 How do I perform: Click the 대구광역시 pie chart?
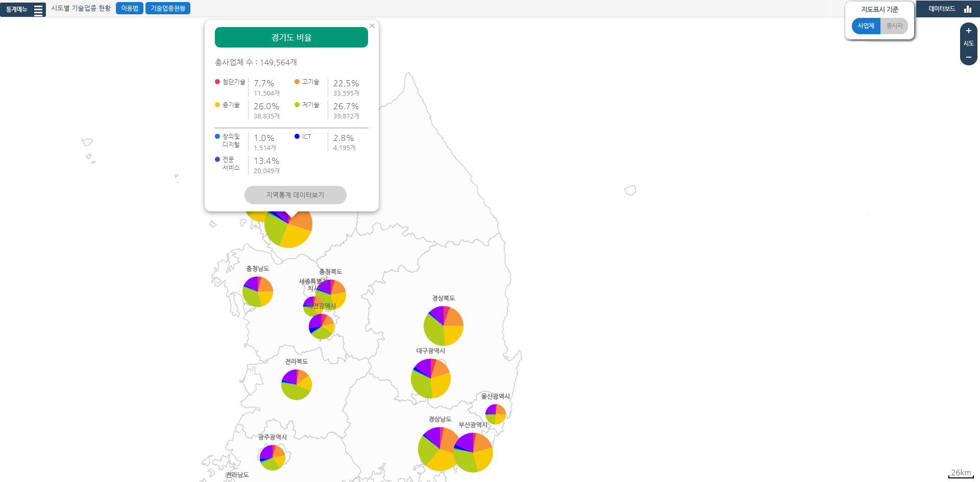[x=431, y=378]
